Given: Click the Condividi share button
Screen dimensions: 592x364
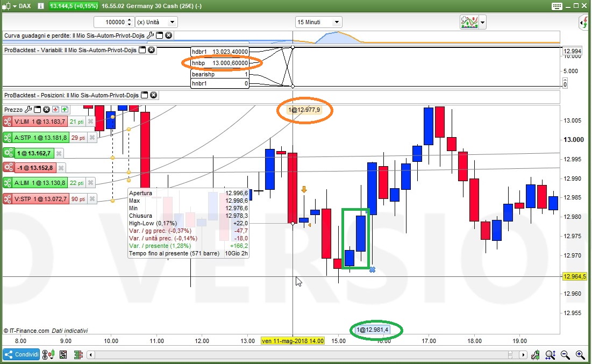Looking at the screenshot, I should pyautogui.click(x=22, y=354).
